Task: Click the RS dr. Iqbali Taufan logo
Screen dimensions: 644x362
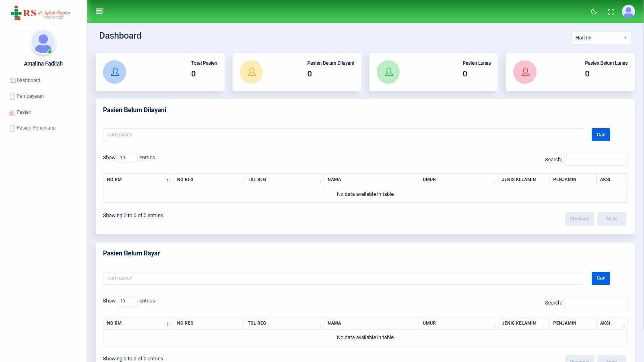Action: 40,13
